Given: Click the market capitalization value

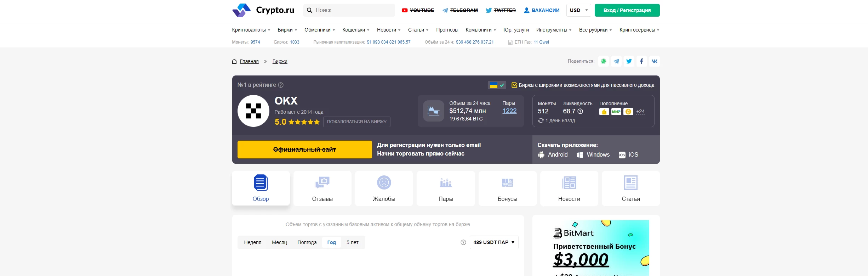Looking at the screenshot, I should pos(389,42).
